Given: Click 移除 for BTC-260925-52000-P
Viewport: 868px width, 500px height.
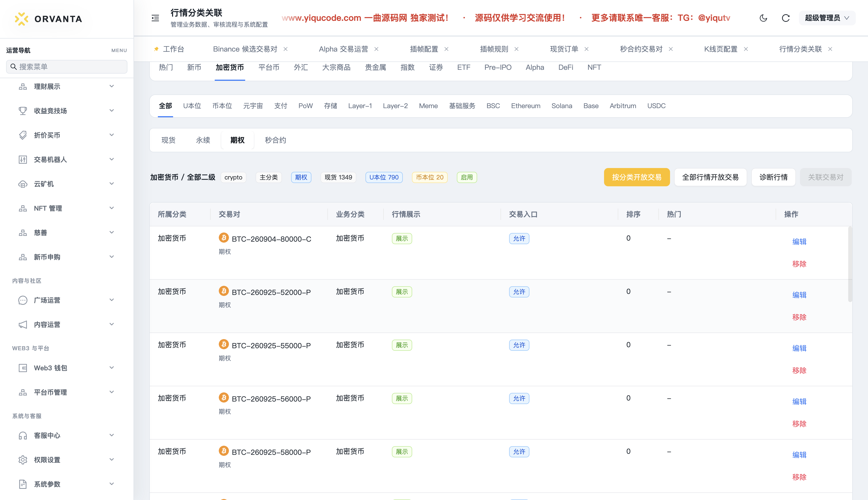Looking at the screenshot, I should click(x=799, y=317).
